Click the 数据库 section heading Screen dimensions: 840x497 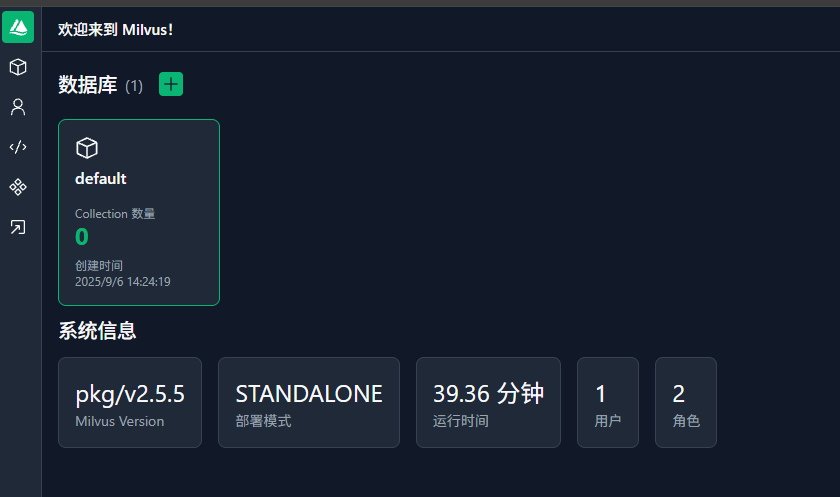point(88,86)
